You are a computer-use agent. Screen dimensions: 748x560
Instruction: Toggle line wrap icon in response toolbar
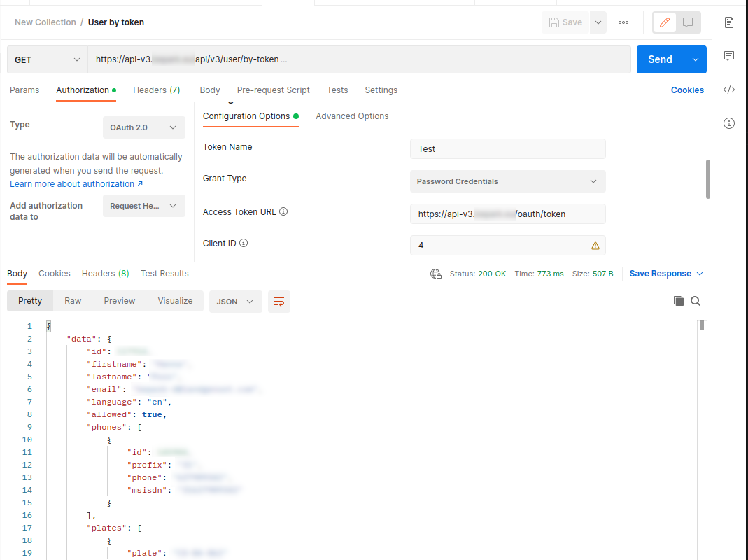(279, 302)
